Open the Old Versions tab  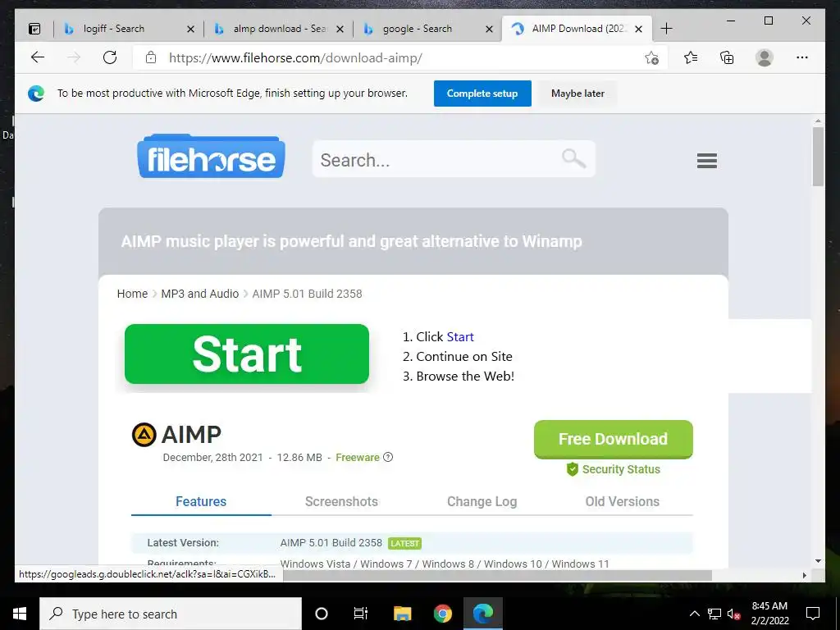click(x=622, y=501)
